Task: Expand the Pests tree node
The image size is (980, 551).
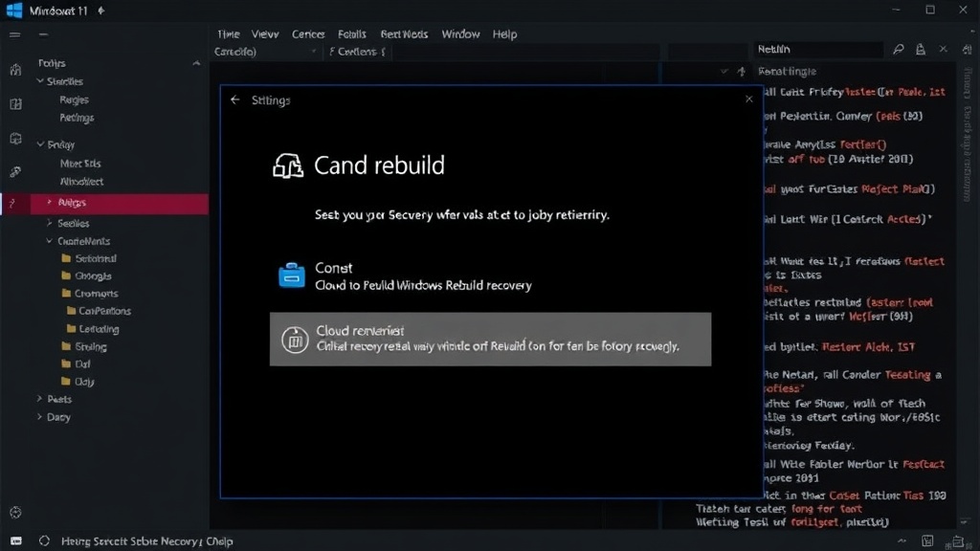Action: point(39,399)
